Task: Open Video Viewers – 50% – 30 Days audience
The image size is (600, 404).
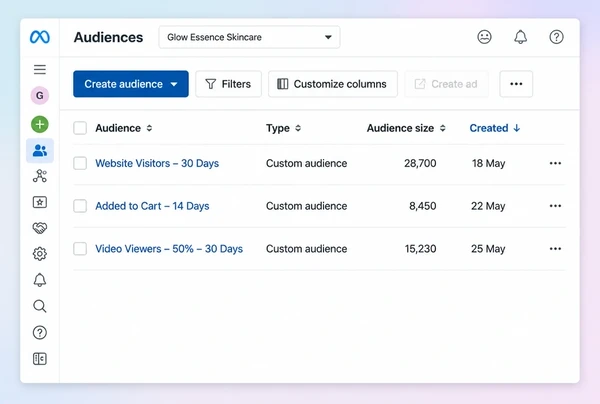Action: 169,249
